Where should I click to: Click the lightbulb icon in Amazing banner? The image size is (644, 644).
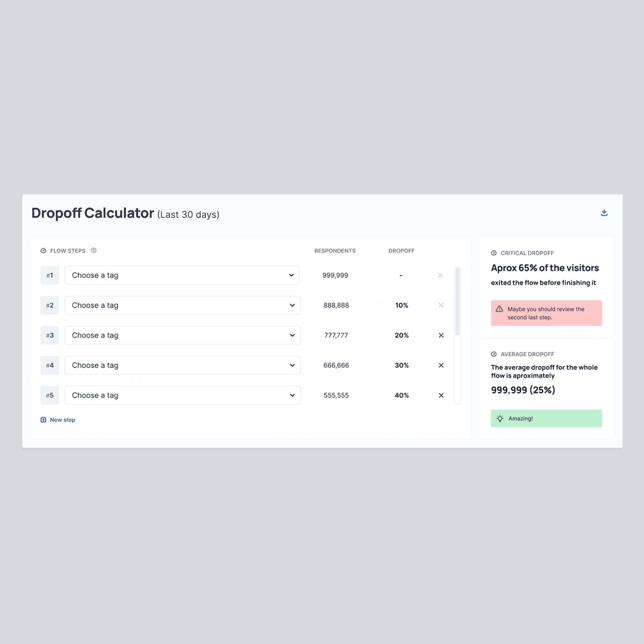[x=500, y=418]
